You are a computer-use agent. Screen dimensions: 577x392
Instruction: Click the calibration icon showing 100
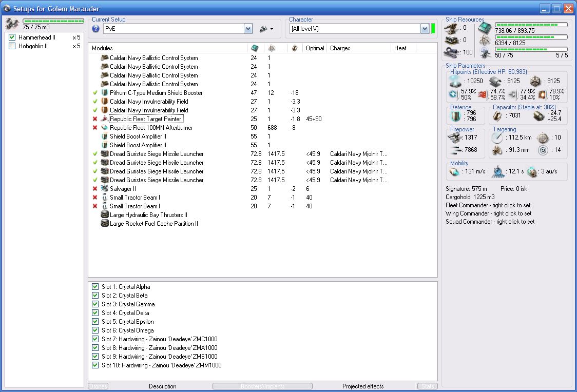[x=452, y=52]
